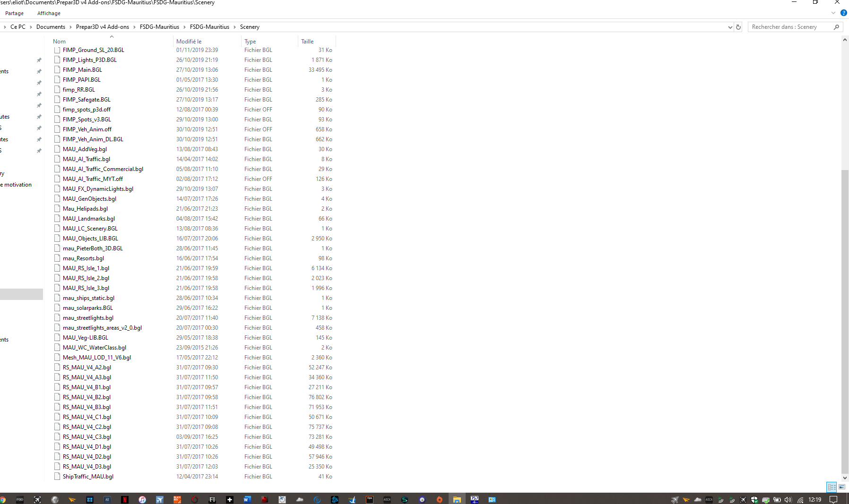Select the MAU_Landmarks.bgl file

[x=89, y=219]
